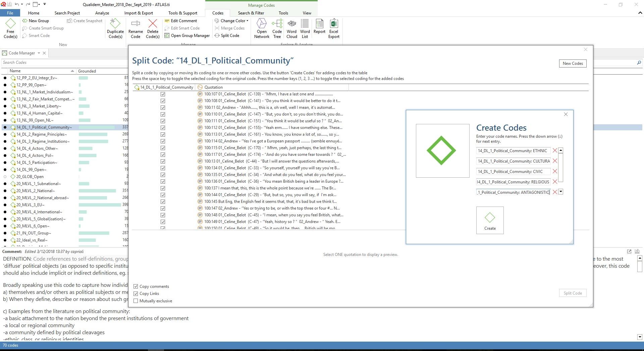Open the Word List tool

click(305, 29)
